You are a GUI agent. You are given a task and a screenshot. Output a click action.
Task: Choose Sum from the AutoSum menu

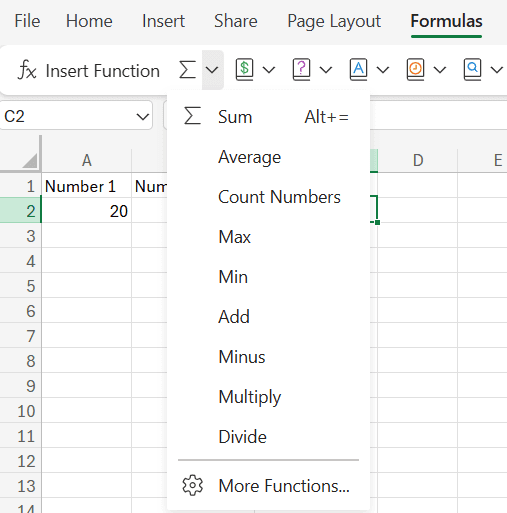pyautogui.click(x=268, y=117)
